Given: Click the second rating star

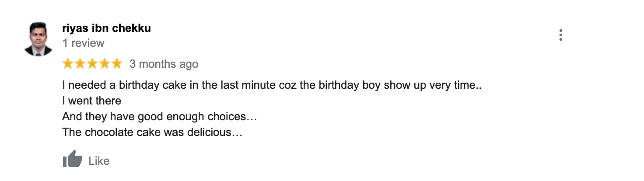Looking at the screenshot, I should [x=80, y=64].
